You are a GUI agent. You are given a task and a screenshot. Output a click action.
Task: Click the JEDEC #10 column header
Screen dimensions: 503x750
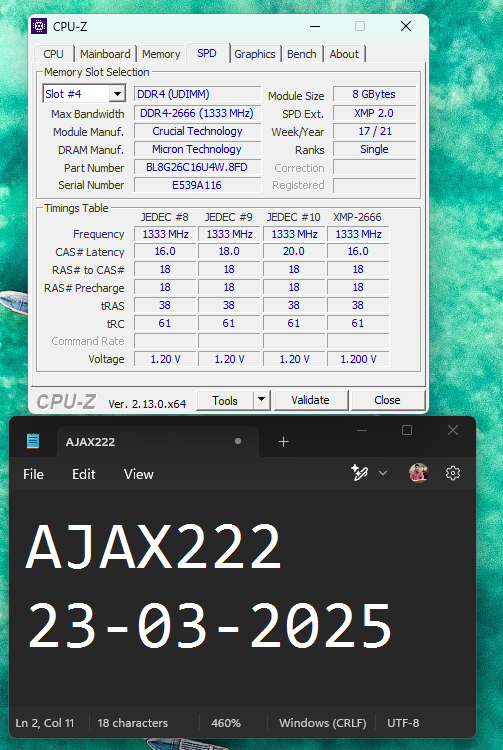click(294, 217)
